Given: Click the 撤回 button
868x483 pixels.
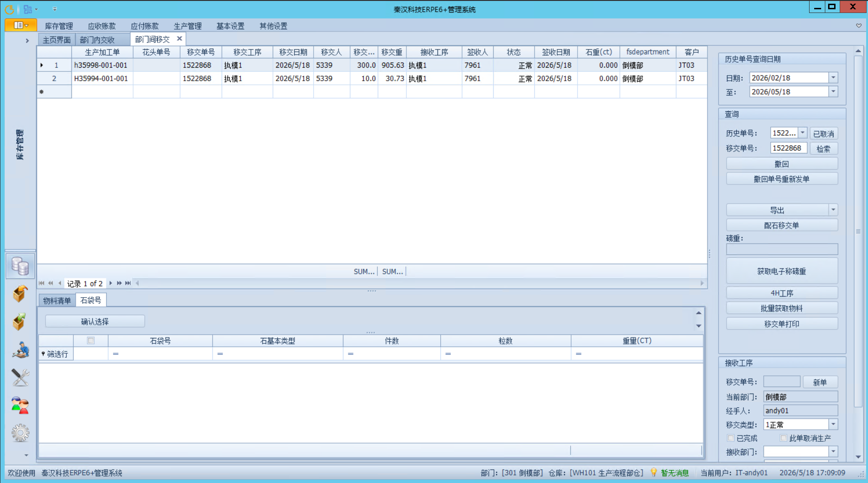Looking at the screenshot, I should [x=782, y=164].
